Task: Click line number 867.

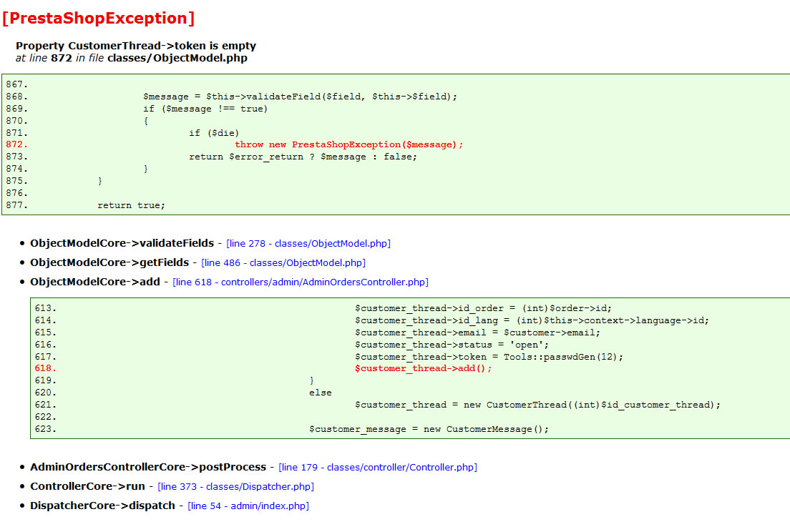Action: pyautogui.click(x=17, y=84)
